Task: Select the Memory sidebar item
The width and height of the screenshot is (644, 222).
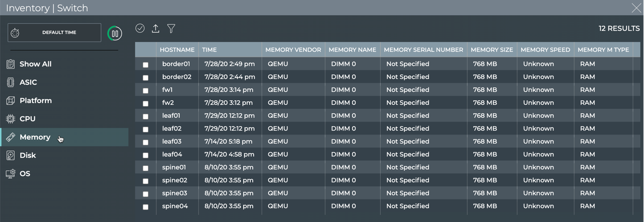Action: click(35, 137)
